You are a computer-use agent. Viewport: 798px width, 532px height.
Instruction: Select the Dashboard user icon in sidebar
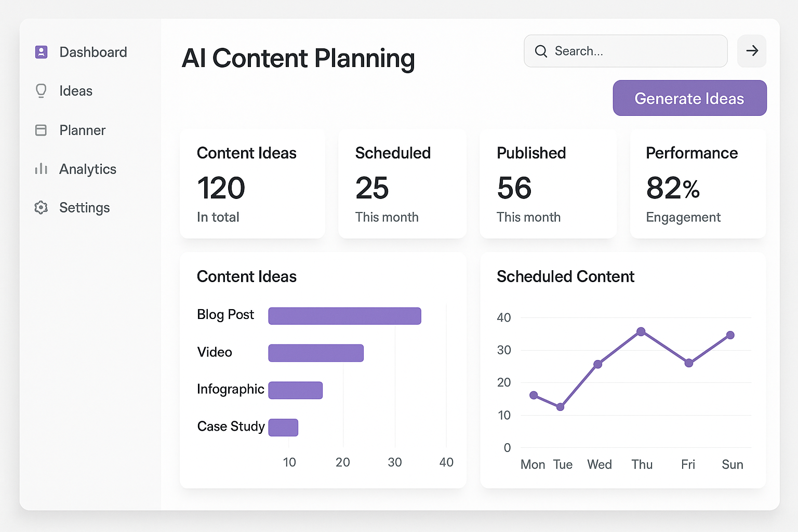[x=41, y=52]
